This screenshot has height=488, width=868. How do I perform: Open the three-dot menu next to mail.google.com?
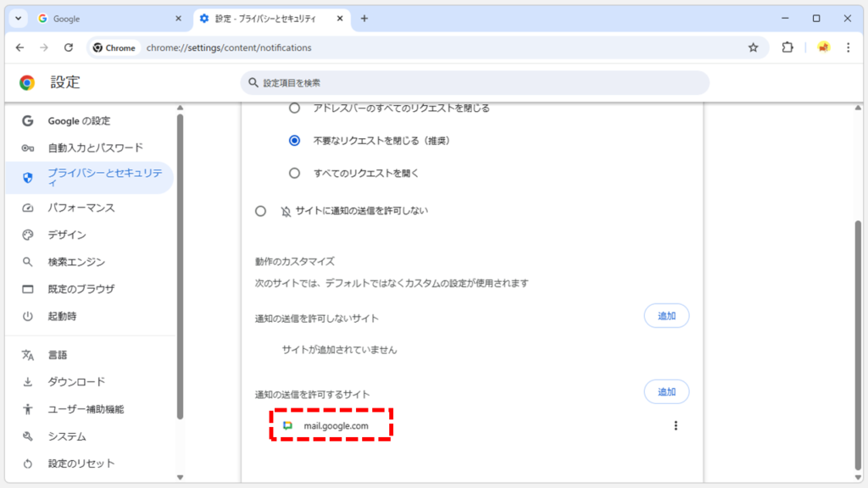click(676, 425)
